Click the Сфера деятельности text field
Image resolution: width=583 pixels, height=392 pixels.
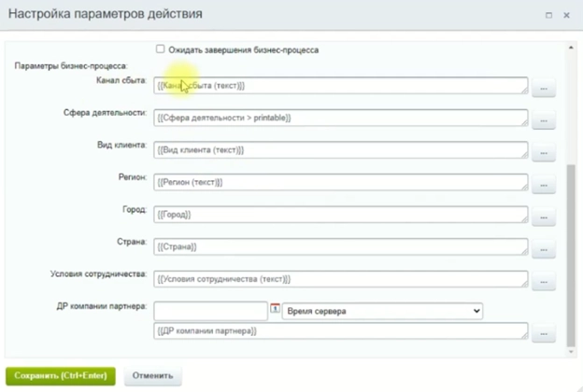(x=341, y=118)
